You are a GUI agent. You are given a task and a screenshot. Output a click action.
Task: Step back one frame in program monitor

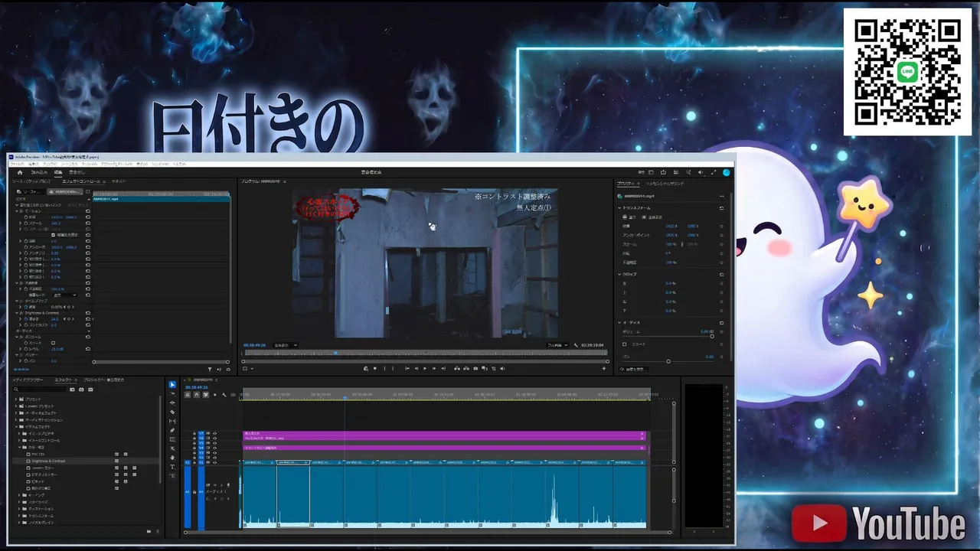pos(416,368)
